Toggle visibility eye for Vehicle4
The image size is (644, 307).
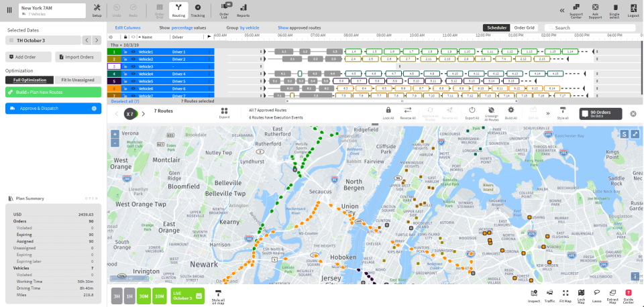click(x=133, y=74)
